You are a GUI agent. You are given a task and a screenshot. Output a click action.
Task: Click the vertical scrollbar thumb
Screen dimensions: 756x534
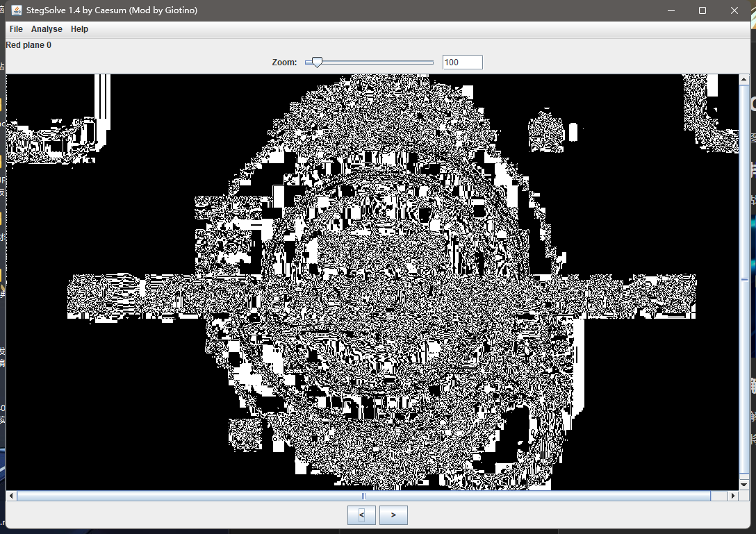(x=744, y=280)
